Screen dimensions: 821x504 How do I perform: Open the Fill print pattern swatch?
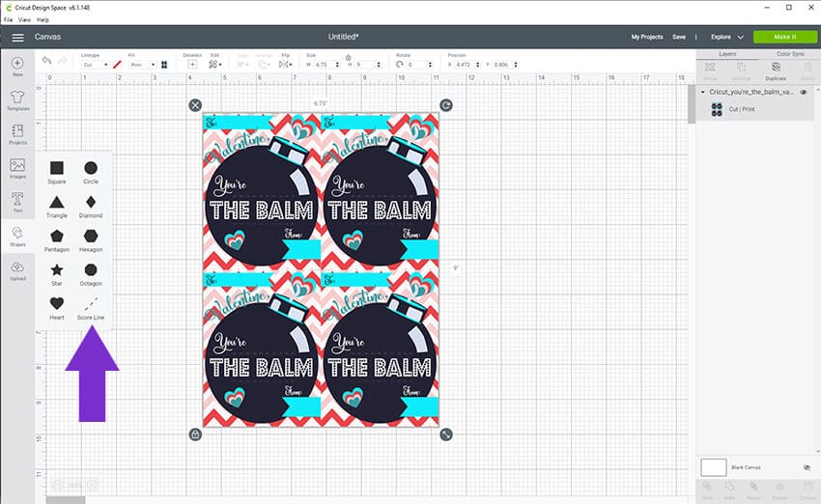[164, 65]
